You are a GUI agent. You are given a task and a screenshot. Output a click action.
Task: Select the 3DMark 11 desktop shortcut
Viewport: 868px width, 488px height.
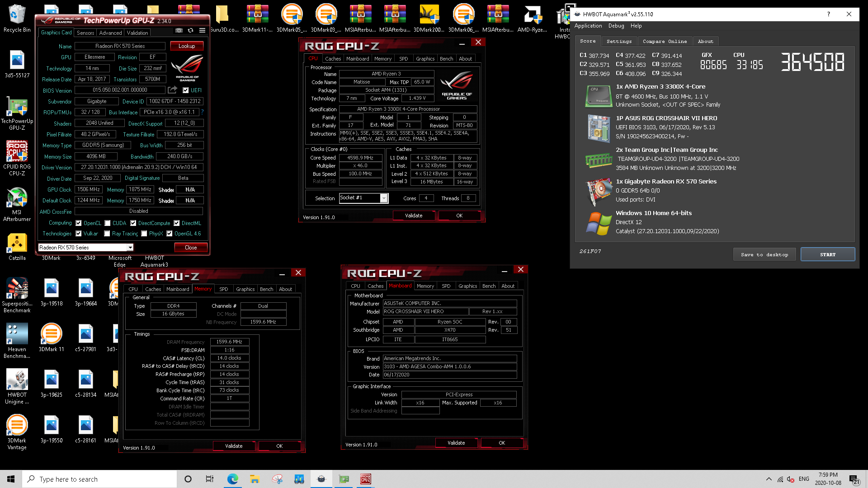[51, 338]
